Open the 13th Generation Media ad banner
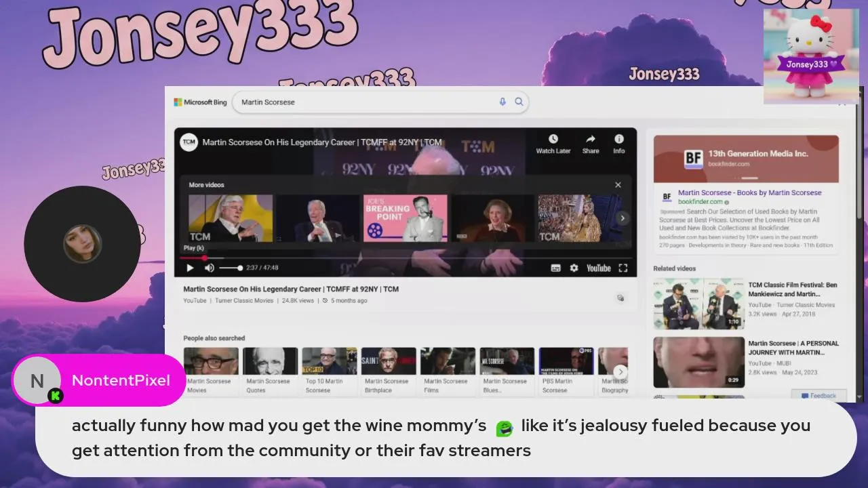This screenshot has width=868, height=488. click(746, 159)
